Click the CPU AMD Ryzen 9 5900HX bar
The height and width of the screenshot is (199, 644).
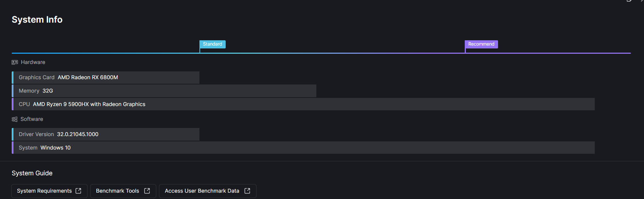click(303, 104)
